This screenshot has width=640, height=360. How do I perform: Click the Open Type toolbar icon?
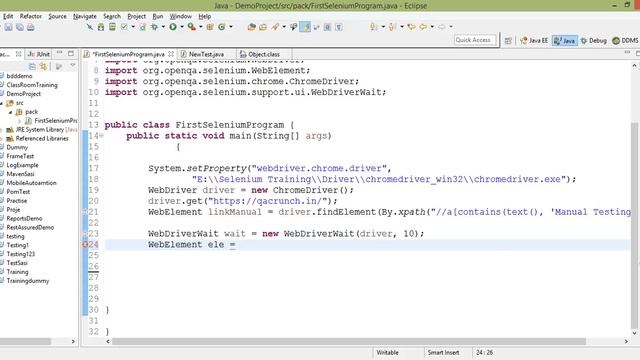pyautogui.click(x=251, y=27)
